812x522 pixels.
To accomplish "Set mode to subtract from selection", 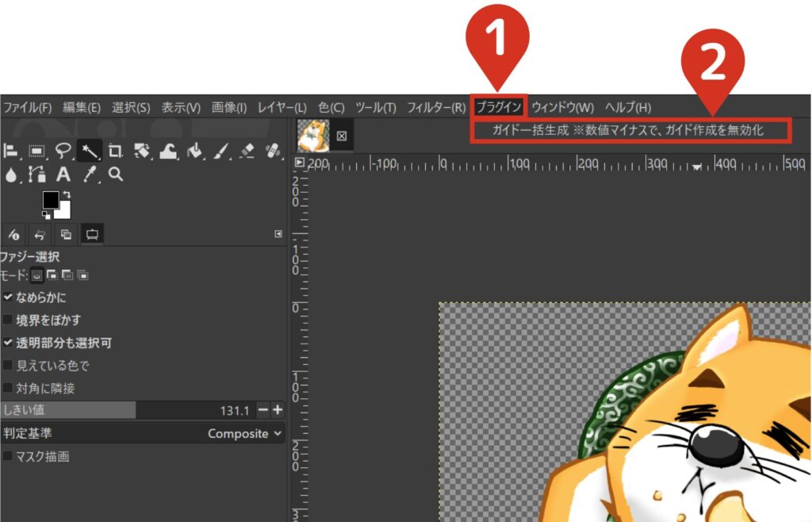I will [67, 275].
